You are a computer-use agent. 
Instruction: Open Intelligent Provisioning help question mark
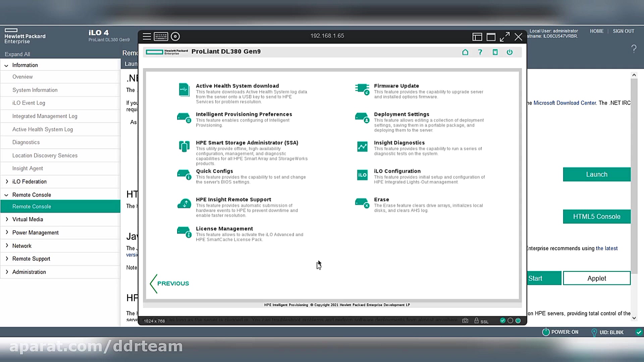coord(480,52)
